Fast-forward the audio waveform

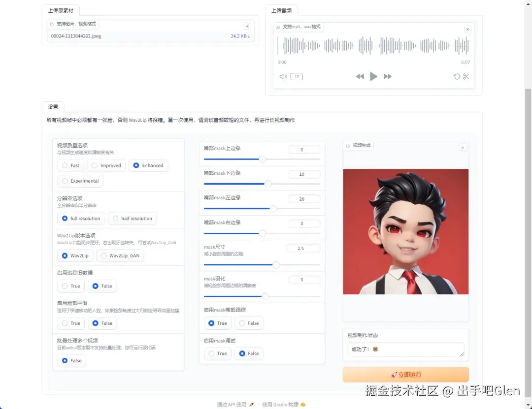387,76
